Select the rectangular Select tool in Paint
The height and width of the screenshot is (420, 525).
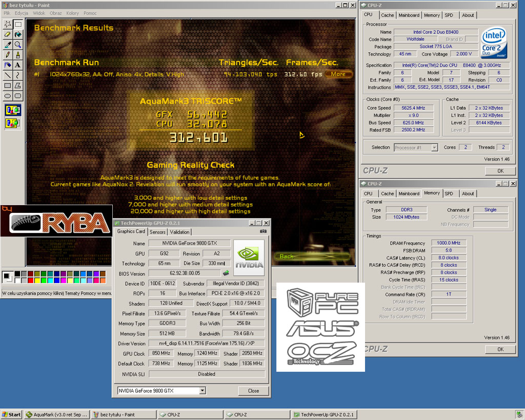pyautogui.click(x=18, y=24)
